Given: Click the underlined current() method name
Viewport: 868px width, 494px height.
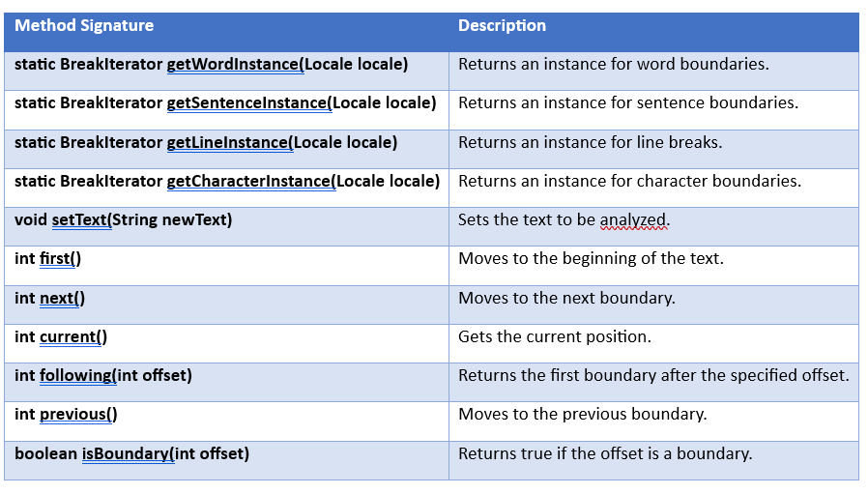Looking at the screenshot, I should pos(72,336).
